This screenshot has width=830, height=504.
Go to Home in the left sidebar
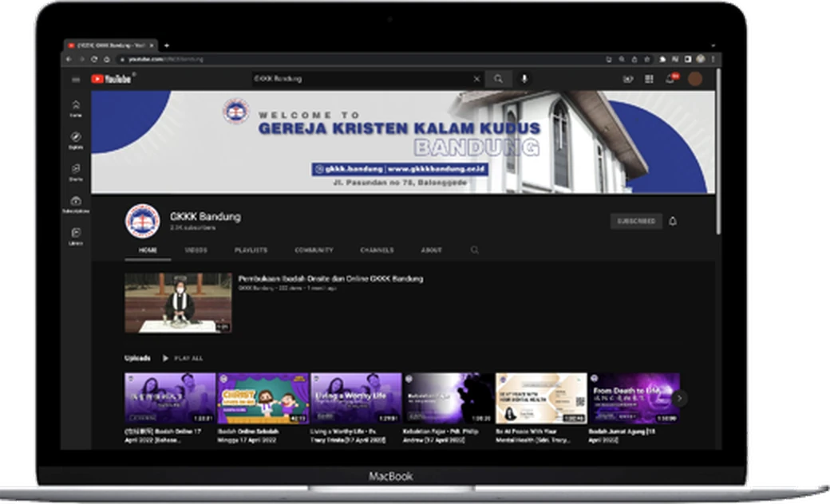coord(76,108)
